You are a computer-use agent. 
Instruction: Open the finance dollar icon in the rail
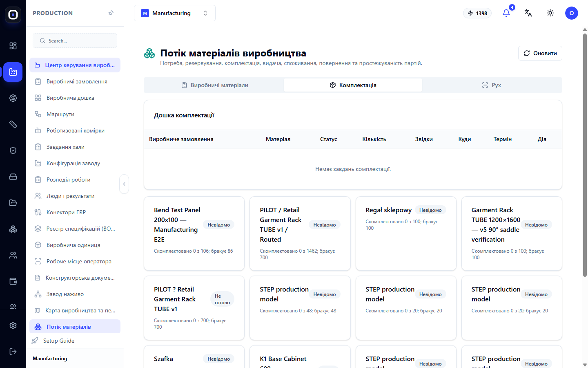(x=13, y=98)
